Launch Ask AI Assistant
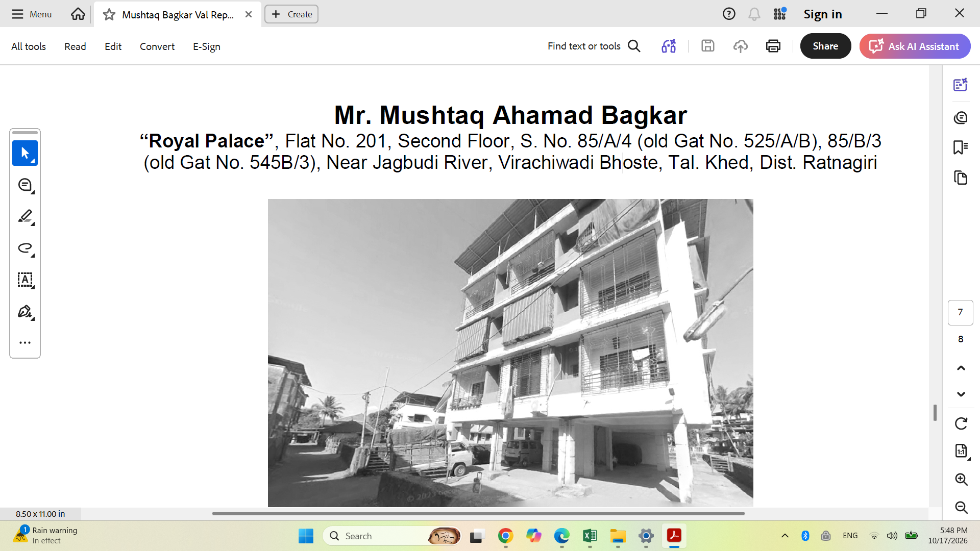The height and width of the screenshot is (551, 980). pyautogui.click(x=915, y=46)
